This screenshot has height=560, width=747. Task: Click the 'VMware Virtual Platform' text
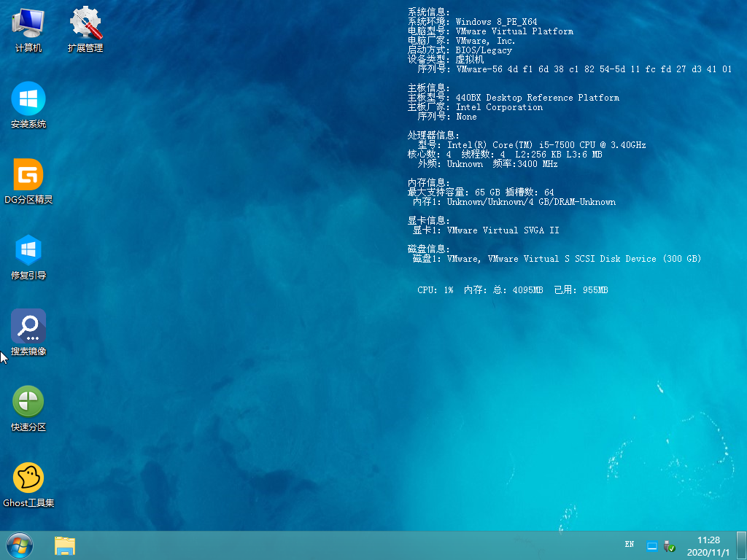[x=514, y=31]
